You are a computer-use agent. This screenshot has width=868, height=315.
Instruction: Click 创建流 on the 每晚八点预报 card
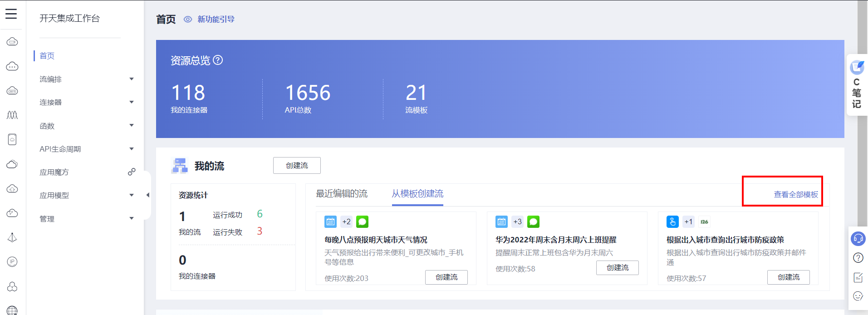[x=446, y=277]
